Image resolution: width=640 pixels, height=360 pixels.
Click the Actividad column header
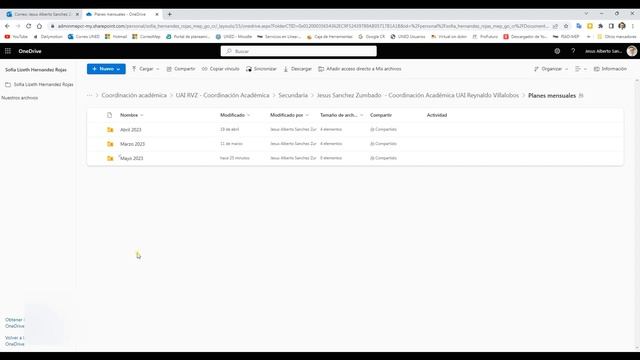(x=437, y=115)
